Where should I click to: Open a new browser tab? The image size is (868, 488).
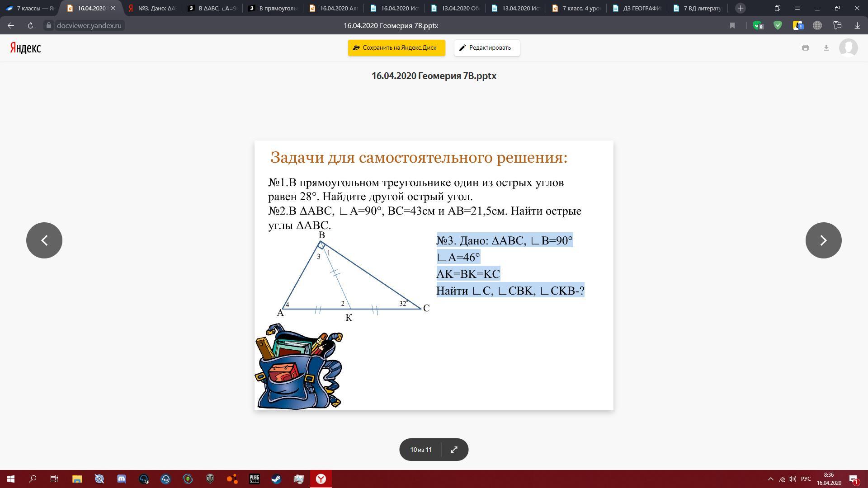coord(740,8)
